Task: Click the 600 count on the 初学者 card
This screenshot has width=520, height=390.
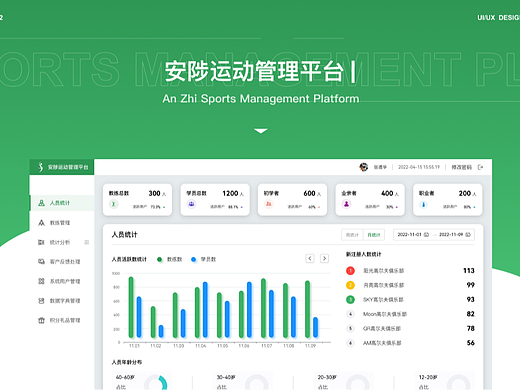Action: (309, 193)
